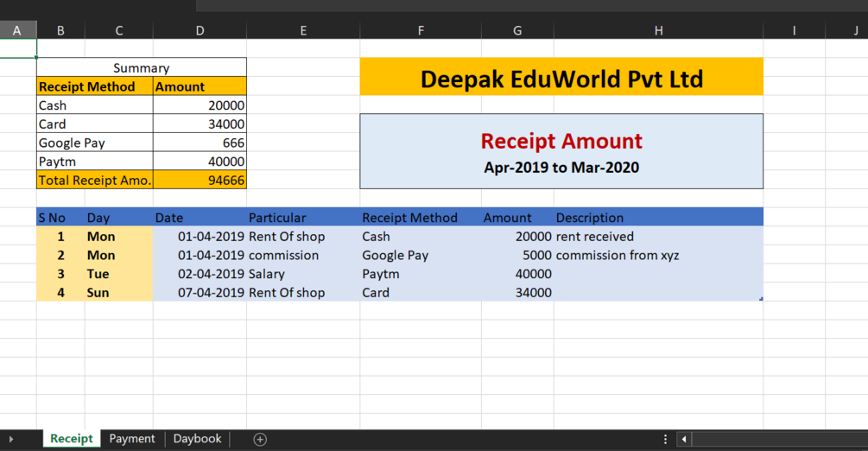868x451 pixels.
Task: Select the yellow 'Receipt Method' summary header cell
Action: pos(95,86)
